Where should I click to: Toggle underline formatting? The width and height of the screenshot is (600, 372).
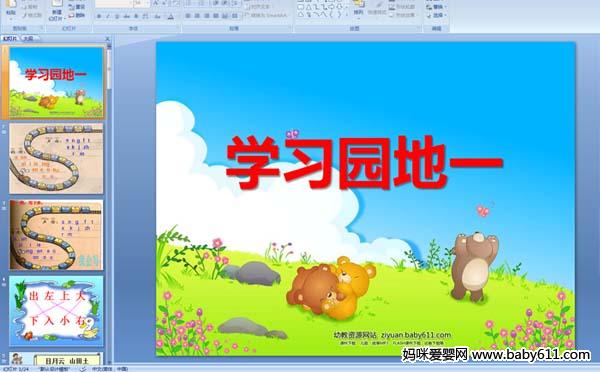point(117,16)
